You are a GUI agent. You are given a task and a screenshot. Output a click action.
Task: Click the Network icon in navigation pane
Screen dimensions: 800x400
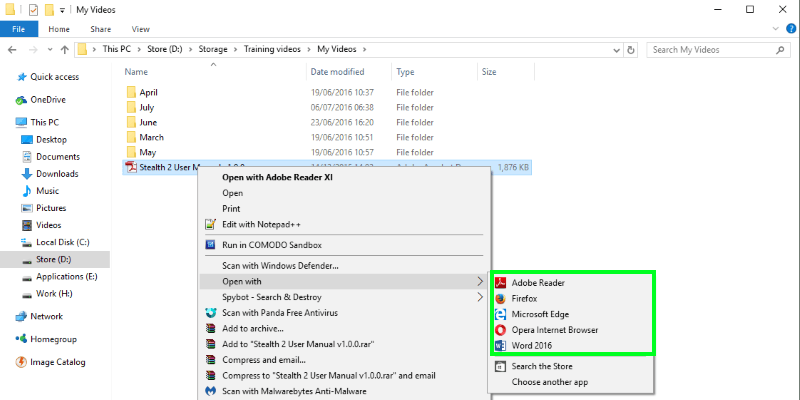click(21, 316)
